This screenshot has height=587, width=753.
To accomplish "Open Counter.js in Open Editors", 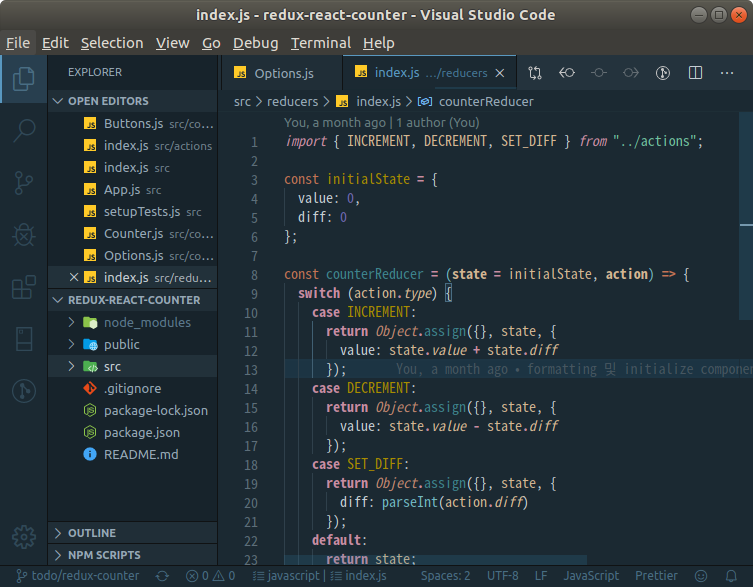I will click(133, 233).
